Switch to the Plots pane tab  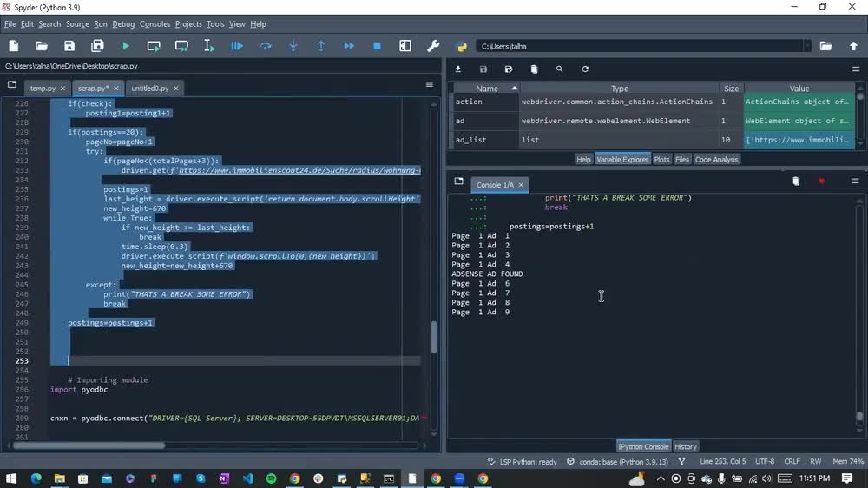pos(661,160)
